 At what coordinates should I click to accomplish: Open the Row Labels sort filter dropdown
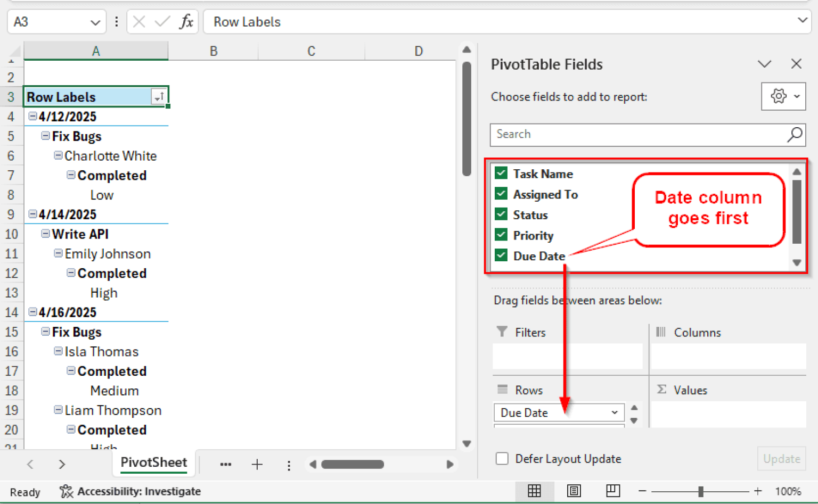click(x=159, y=97)
